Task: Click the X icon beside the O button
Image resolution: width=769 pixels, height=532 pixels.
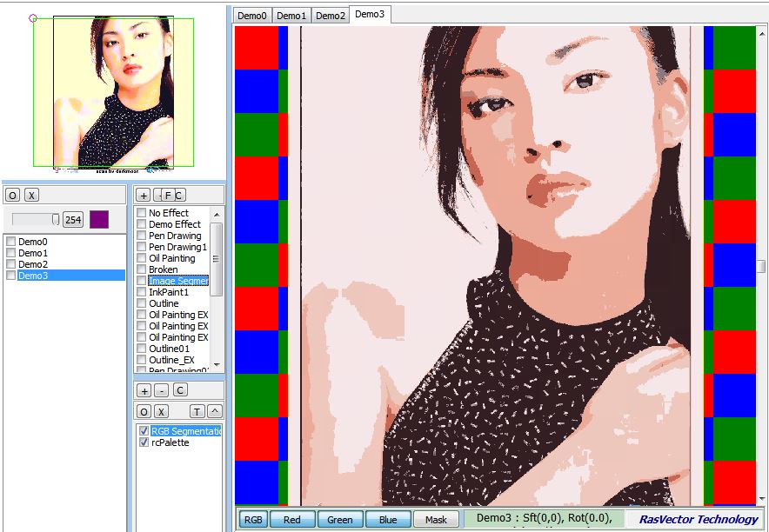Action: coord(30,194)
